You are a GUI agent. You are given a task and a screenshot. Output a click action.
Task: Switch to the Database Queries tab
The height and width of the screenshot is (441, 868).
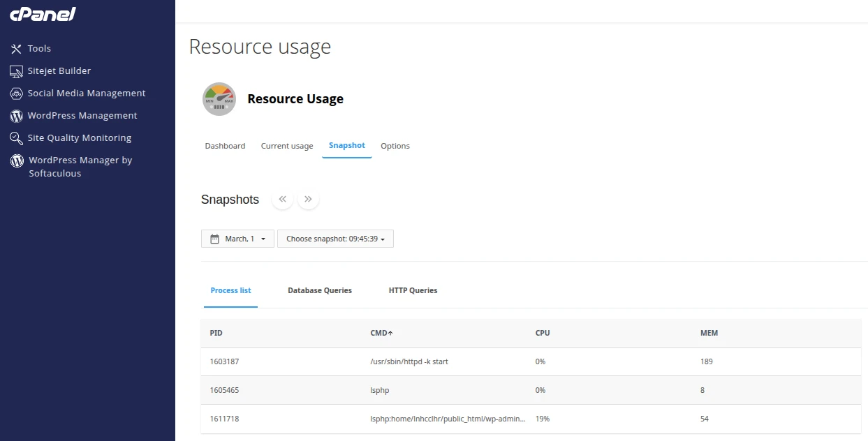(x=319, y=290)
